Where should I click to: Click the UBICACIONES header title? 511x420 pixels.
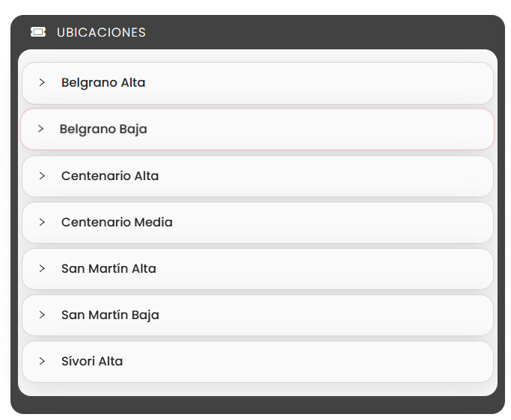[101, 33]
